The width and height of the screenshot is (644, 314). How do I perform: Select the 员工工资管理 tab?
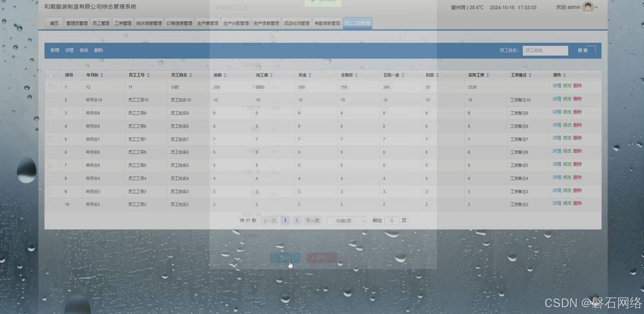357,23
